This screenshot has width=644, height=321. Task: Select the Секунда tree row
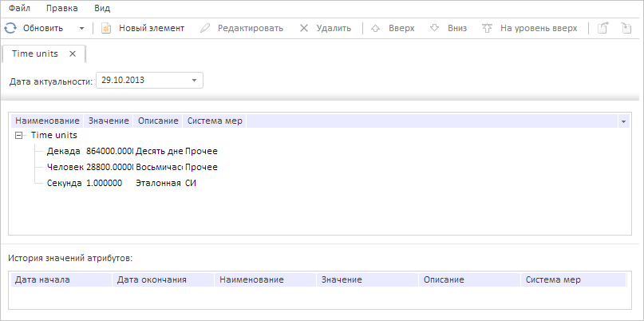click(65, 183)
